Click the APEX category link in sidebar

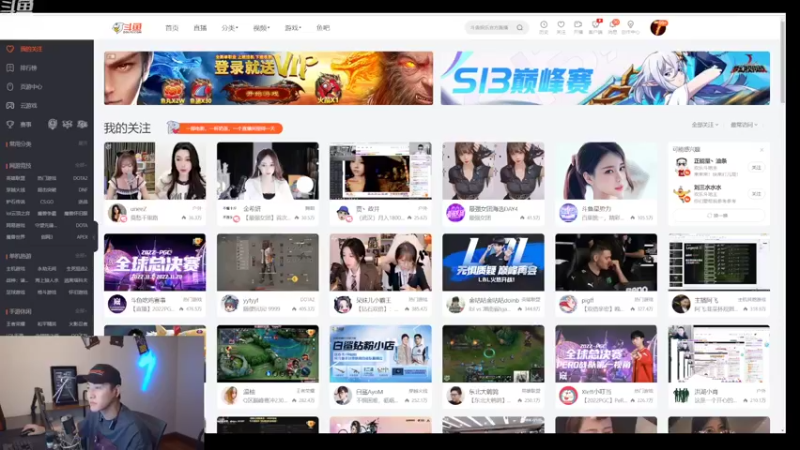(x=82, y=237)
